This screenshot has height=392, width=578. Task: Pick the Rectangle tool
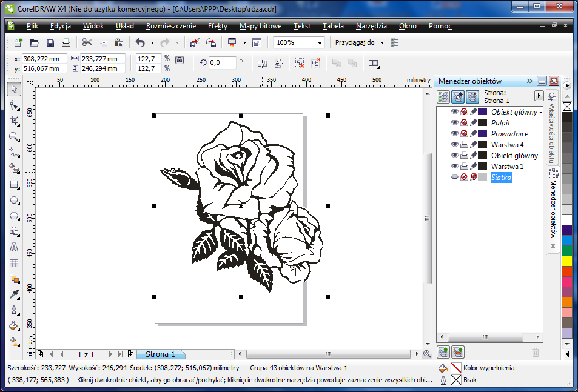14,184
